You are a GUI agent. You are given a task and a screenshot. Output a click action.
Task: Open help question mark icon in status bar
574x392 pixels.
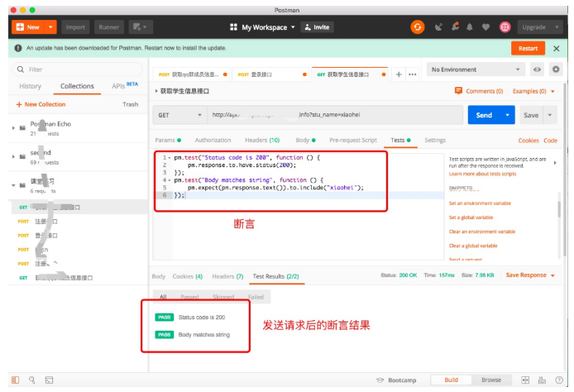559,380
